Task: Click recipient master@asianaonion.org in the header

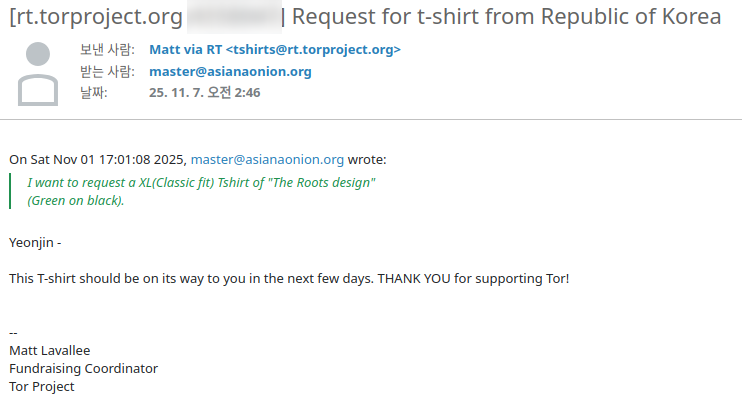Action: (230, 71)
